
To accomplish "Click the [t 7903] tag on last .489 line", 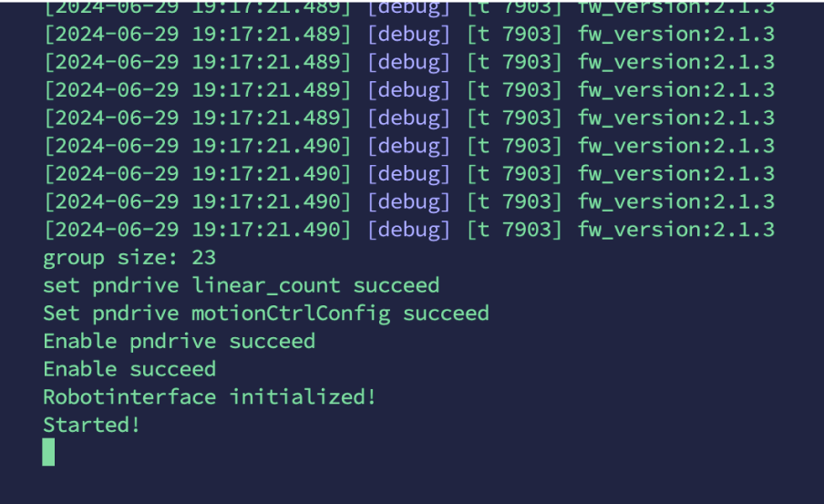I will coord(514,118).
